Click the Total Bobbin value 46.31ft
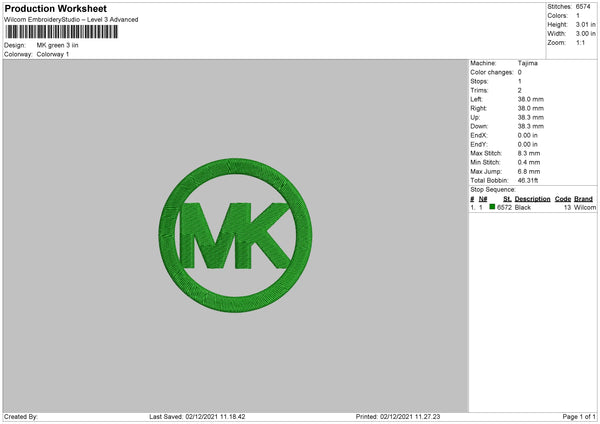This screenshot has height=424, width=600. pyautogui.click(x=528, y=181)
